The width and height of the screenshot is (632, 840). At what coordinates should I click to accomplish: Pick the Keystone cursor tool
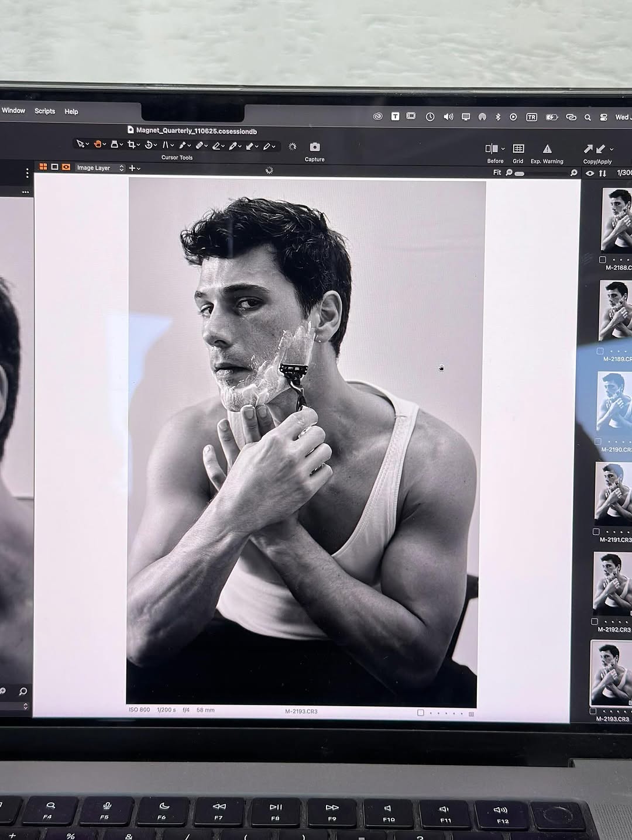click(166, 145)
